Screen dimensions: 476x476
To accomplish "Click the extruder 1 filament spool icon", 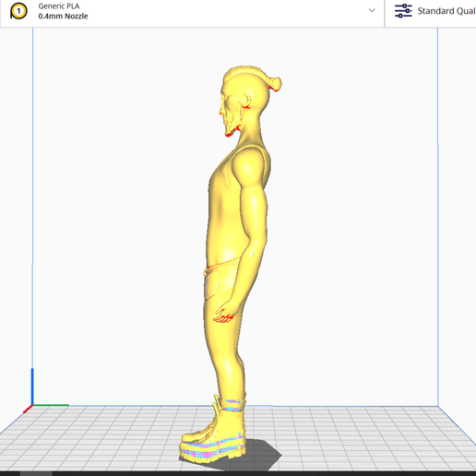I will coord(18,11).
